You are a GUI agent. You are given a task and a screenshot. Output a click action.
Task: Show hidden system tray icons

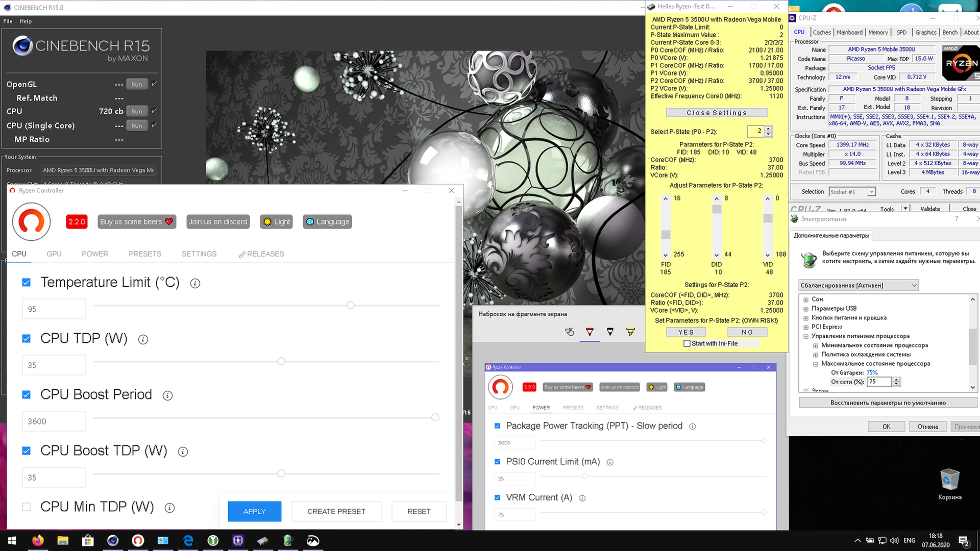857,540
